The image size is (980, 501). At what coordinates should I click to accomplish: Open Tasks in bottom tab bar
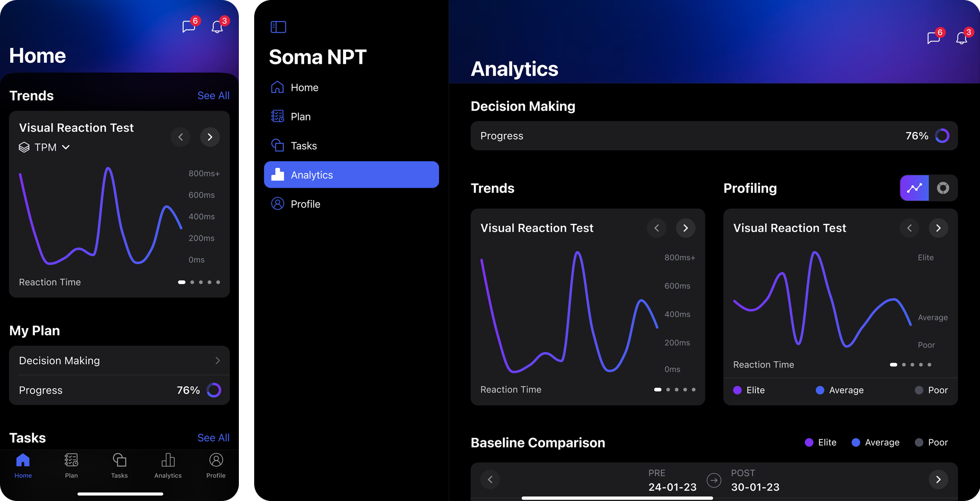(119, 465)
